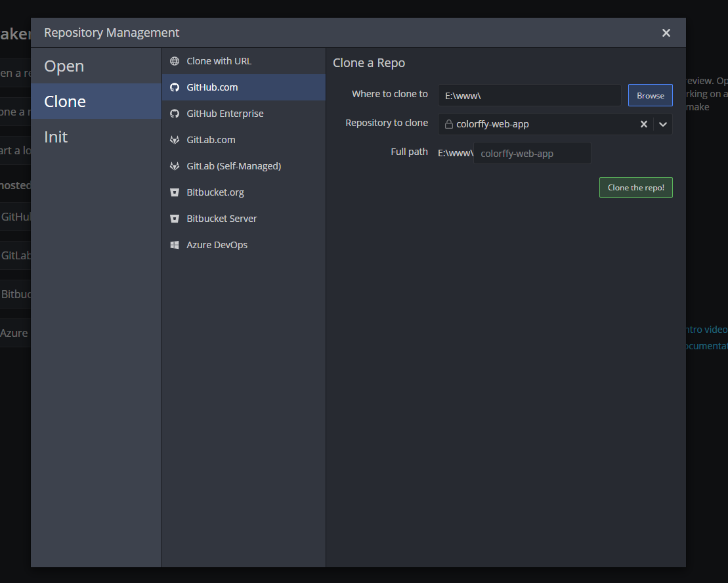
Task: Focus the Where to clone to field
Action: coord(529,96)
